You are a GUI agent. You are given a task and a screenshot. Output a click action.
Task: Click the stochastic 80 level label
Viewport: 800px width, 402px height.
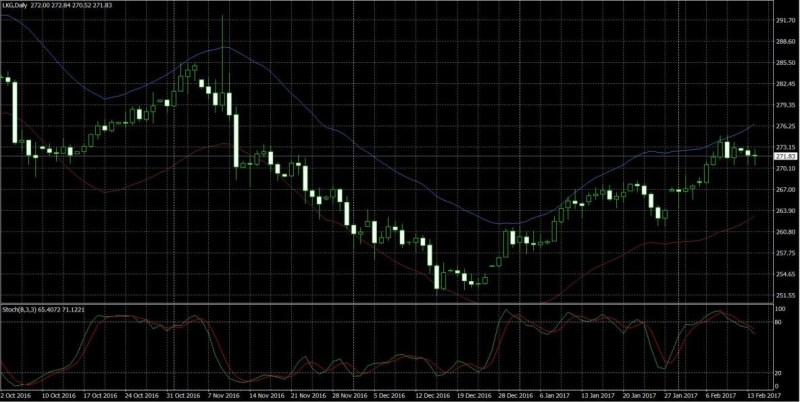780,322
